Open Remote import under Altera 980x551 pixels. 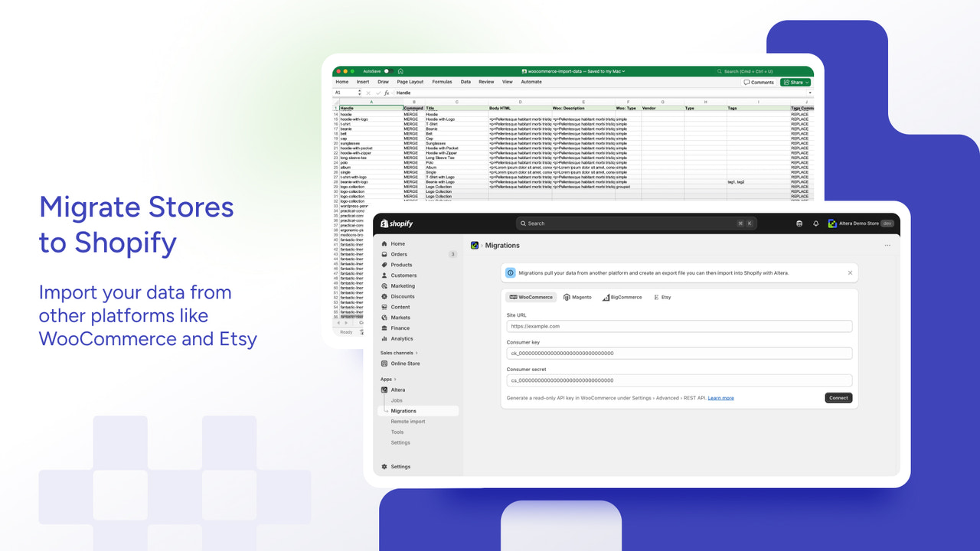pyautogui.click(x=408, y=422)
